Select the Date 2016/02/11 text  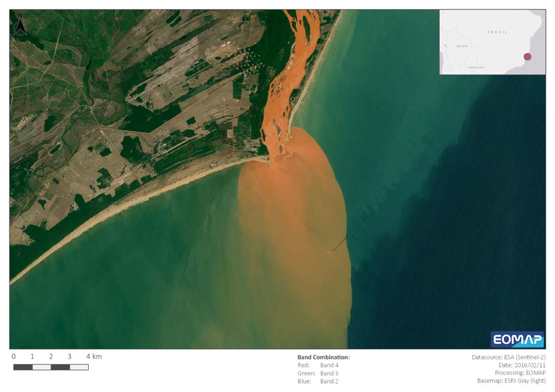(x=522, y=365)
